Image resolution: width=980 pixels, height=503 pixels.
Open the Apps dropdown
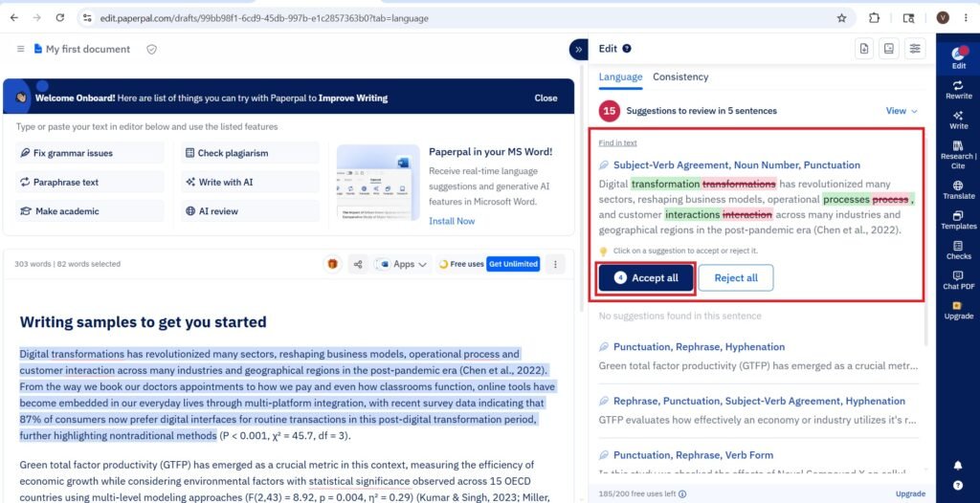403,264
